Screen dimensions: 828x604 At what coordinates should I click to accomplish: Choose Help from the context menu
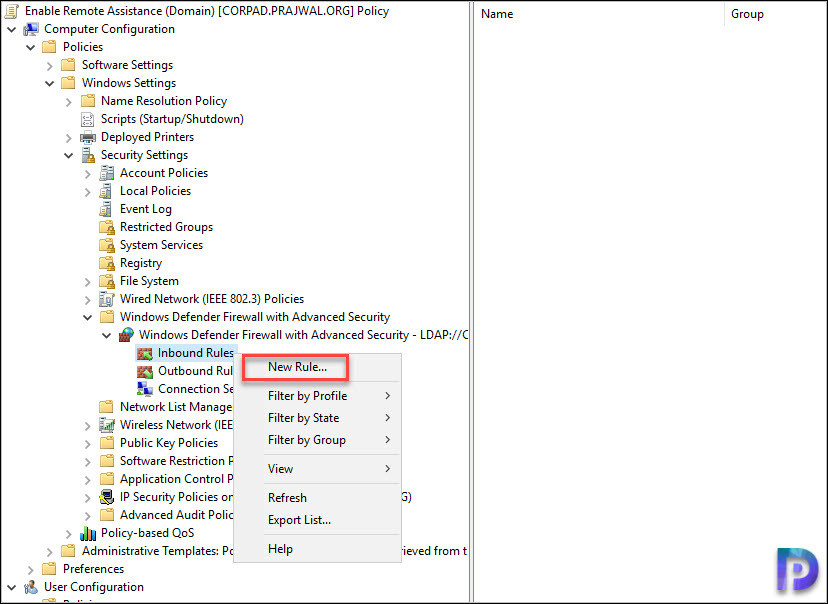pyautogui.click(x=317, y=549)
